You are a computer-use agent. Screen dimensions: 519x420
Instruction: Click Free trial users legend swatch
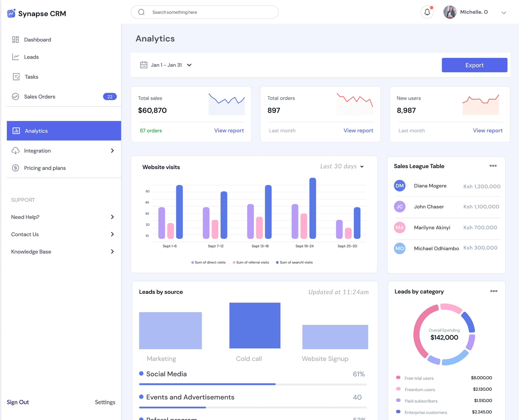click(398, 377)
